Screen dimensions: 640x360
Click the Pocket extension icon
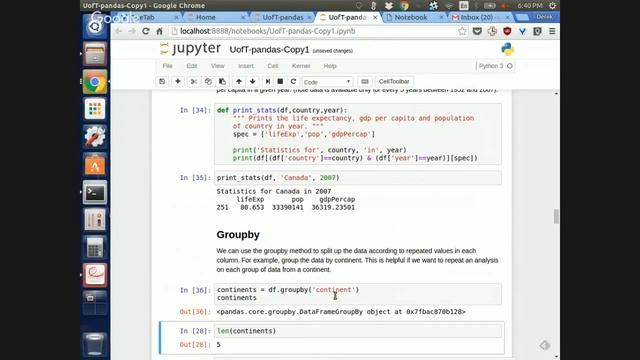coord(477,31)
